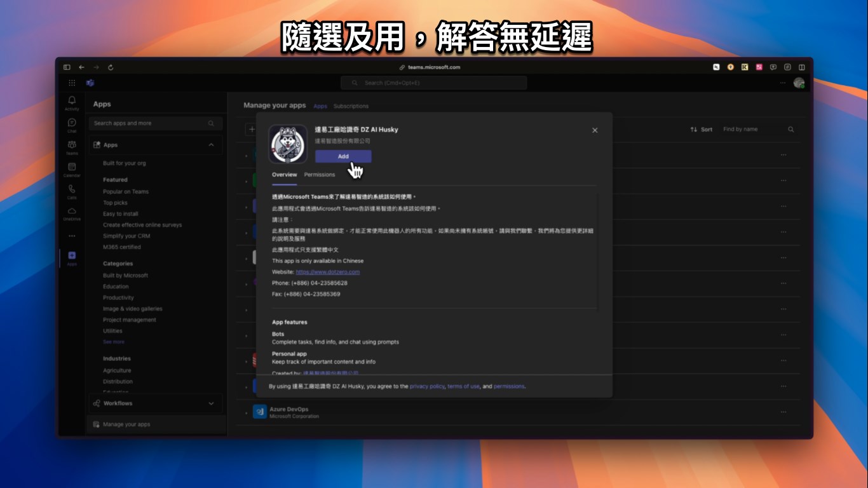Viewport: 868px width, 488px height.
Task: Reload the page with the refresh icon
Action: pyautogui.click(x=111, y=67)
